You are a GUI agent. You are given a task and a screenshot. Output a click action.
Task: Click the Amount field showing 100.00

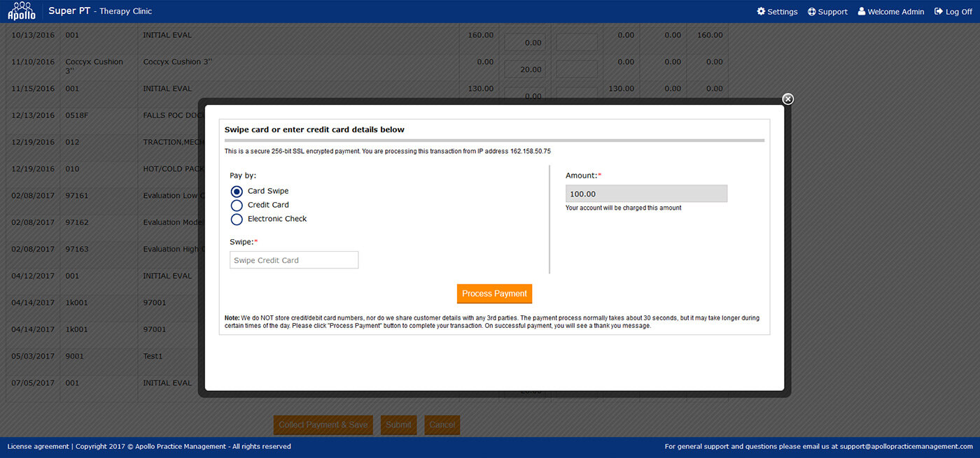coord(646,194)
